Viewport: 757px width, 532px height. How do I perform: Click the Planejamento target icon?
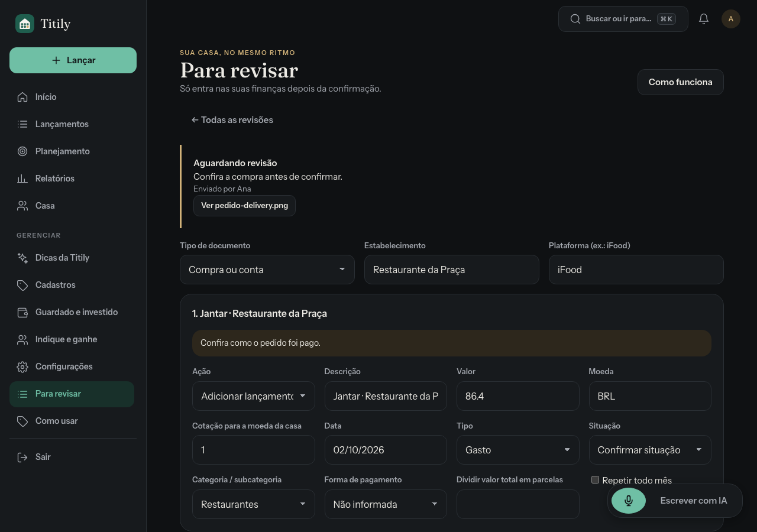(22, 151)
